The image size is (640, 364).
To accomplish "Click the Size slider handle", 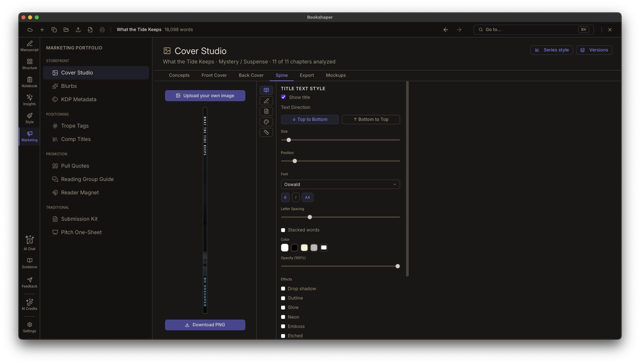I will (x=289, y=140).
